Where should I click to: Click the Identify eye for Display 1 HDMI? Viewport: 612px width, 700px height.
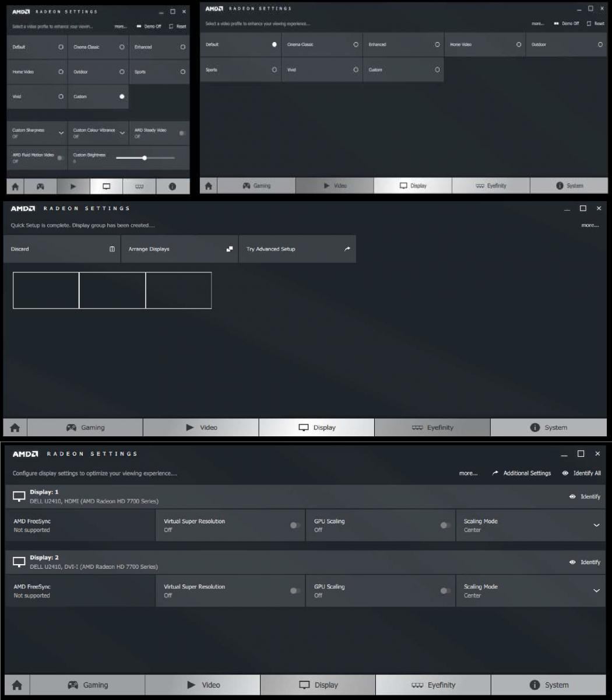click(573, 497)
